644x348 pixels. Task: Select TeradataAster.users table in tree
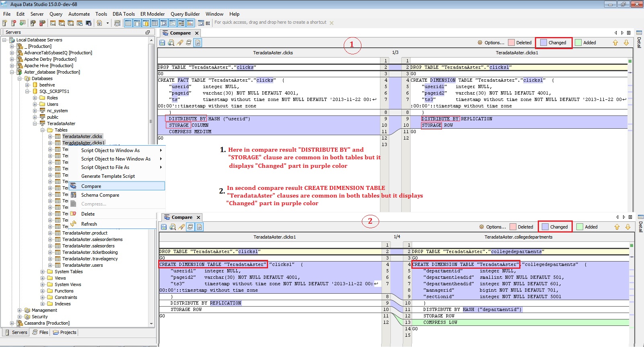pyautogui.click(x=83, y=265)
